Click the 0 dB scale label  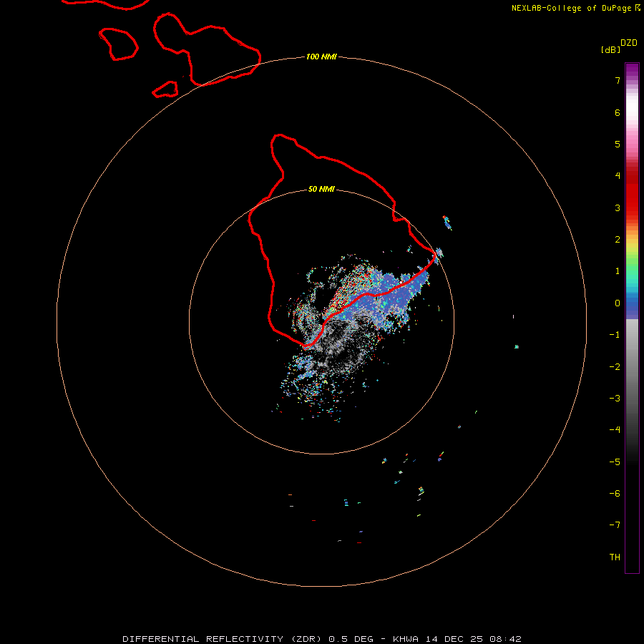click(618, 303)
